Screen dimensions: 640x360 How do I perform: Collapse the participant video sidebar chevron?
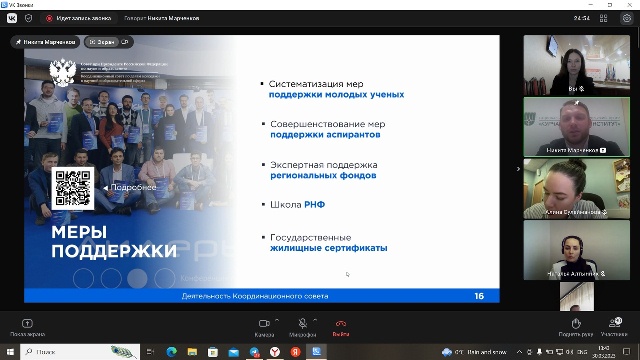click(x=518, y=169)
